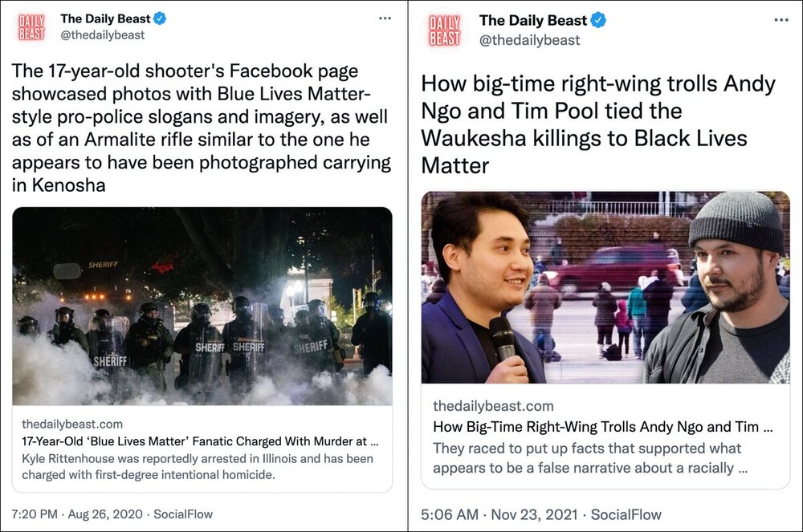Open '17-Year-Old Blue Lives Matter Fanatic' headline
The height and width of the screenshot is (532, 803).
200,441
